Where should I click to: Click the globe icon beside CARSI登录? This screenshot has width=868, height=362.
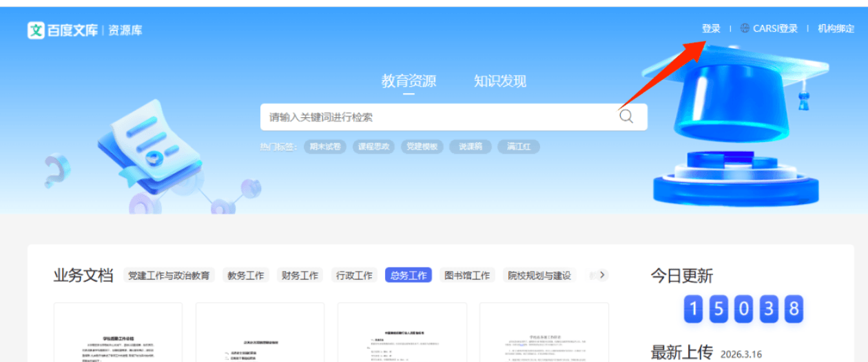[745, 28]
